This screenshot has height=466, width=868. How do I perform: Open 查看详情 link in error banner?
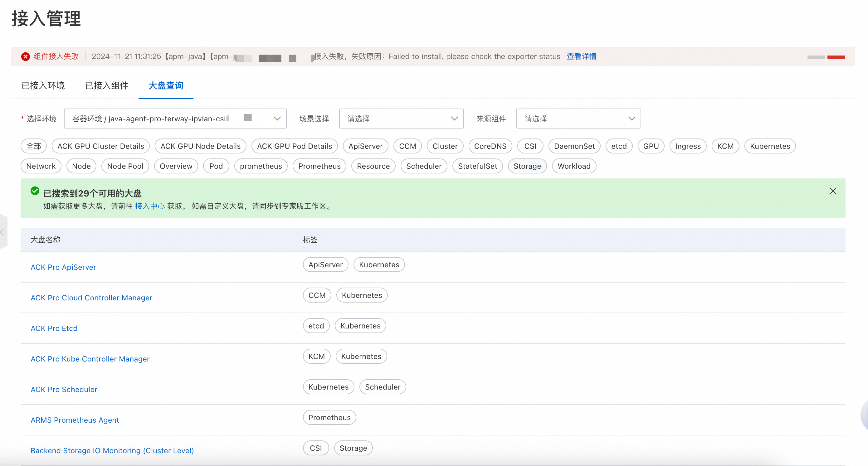click(582, 56)
